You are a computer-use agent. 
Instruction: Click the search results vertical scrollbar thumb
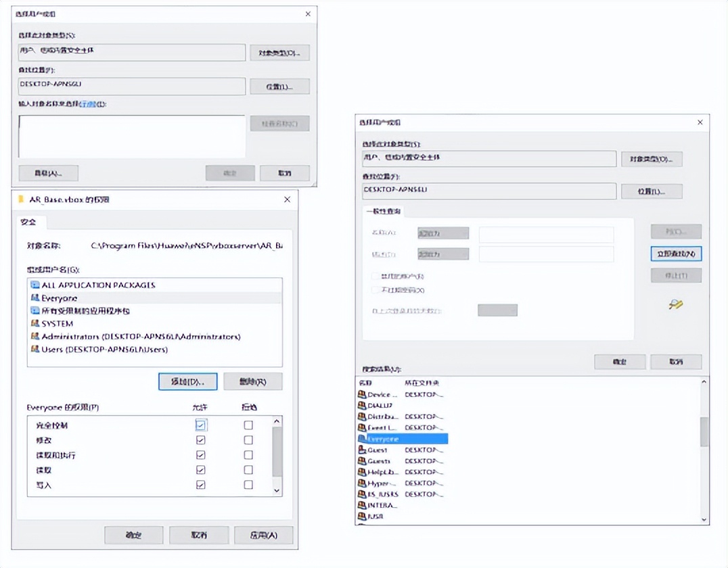pyautogui.click(x=704, y=431)
